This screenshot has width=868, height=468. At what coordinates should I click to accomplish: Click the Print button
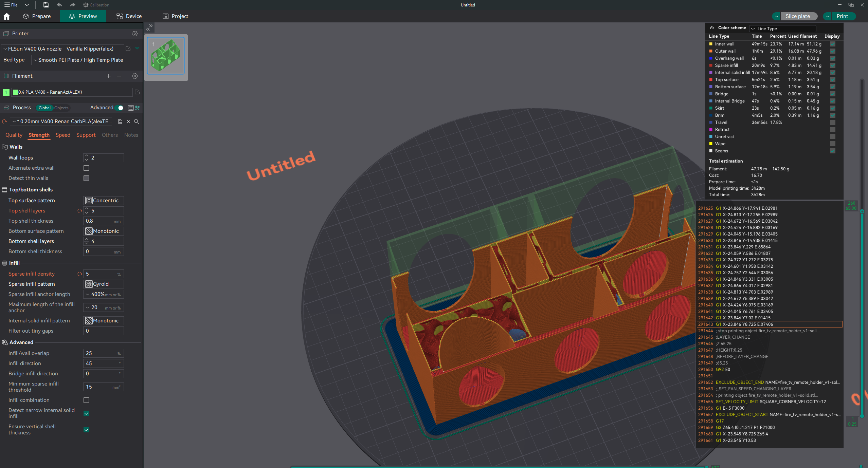click(x=842, y=16)
